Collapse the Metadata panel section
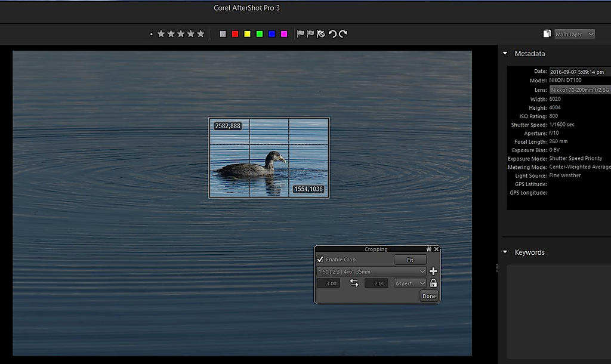This screenshot has width=611, height=364. [505, 54]
